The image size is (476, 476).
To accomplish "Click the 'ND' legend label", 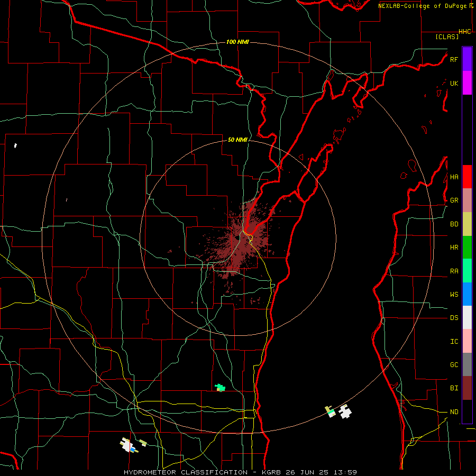I will coord(454,412).
